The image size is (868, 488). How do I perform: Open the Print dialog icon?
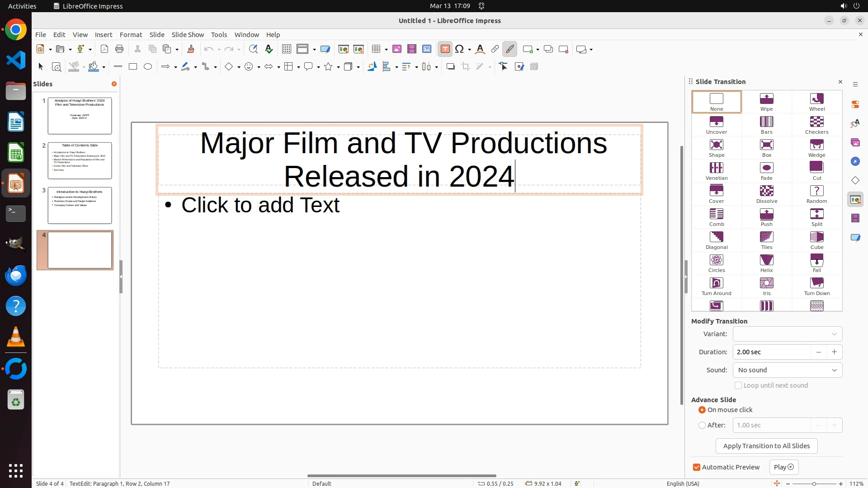[119, 49]
